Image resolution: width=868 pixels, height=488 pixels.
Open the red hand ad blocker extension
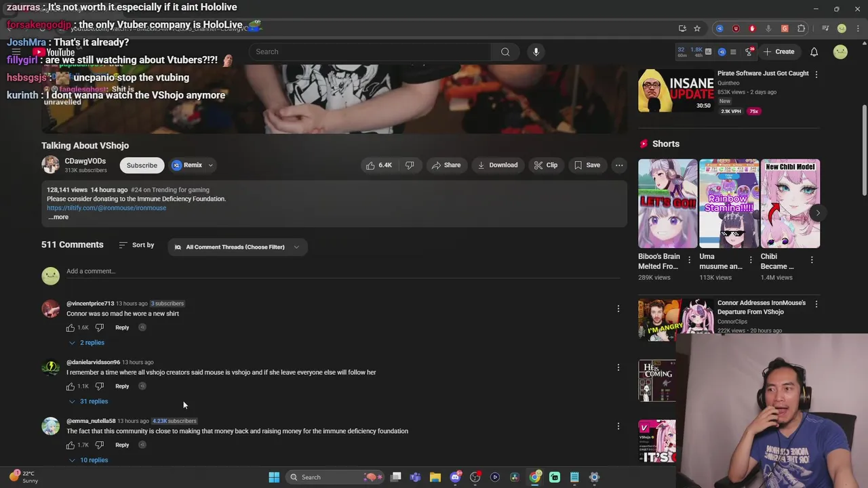tap(752, 28)
